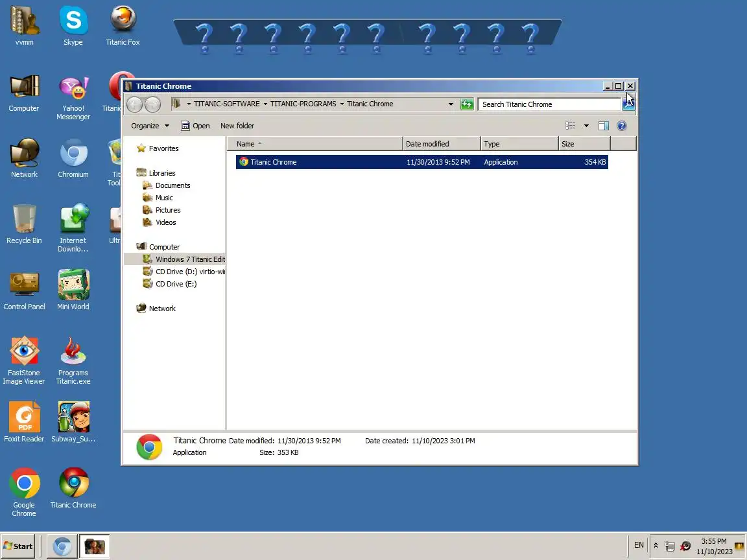
Task: Sort by the Name column header
Action: [x=315, y=144]
